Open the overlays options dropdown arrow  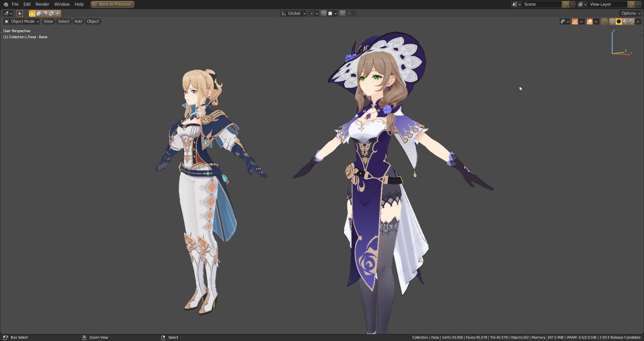596,22
